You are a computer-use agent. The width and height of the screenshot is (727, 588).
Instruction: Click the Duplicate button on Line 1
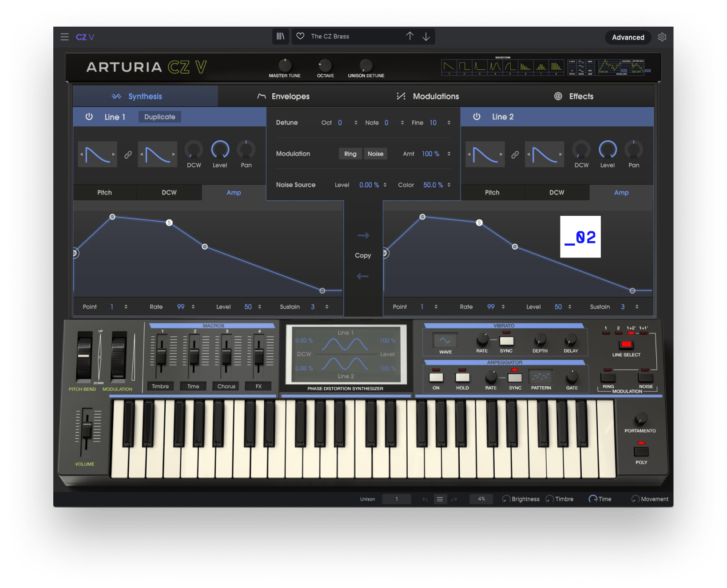159,117
